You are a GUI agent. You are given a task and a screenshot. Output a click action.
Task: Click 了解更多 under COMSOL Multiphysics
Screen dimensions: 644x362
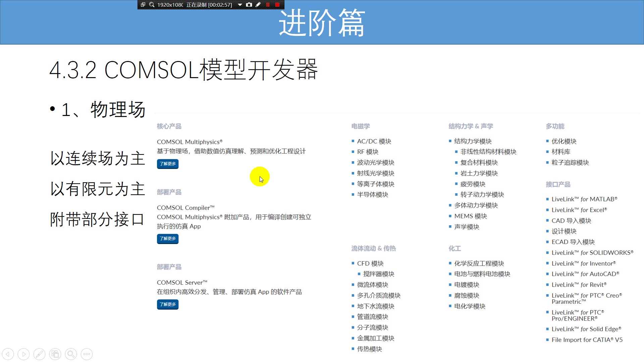click(x=168, y=164)
